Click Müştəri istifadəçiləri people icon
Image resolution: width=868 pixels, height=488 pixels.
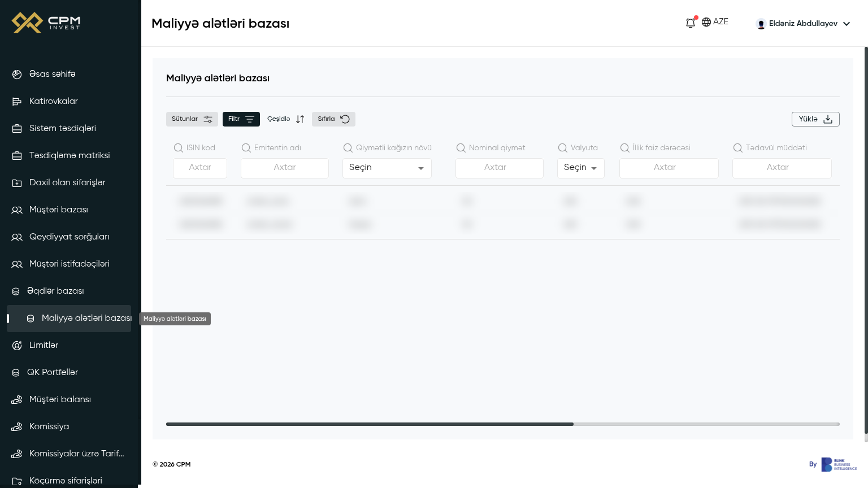pos(17,264)
